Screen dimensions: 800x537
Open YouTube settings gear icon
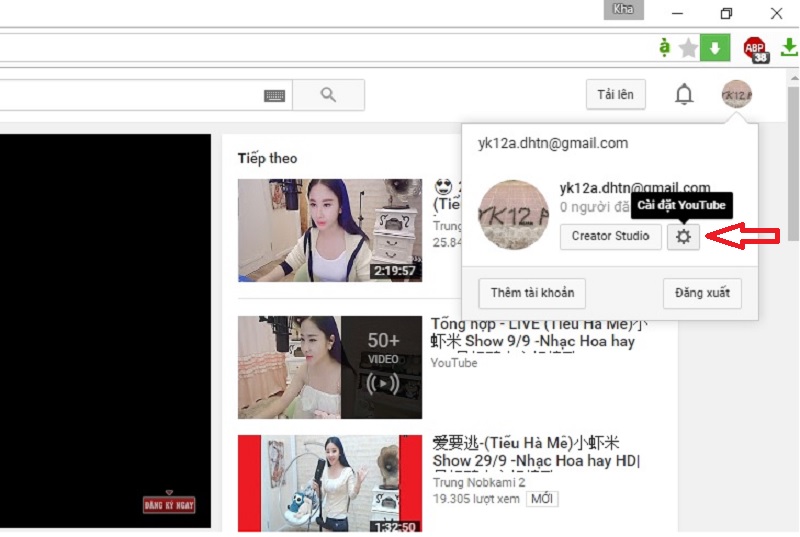click(683, 237)
